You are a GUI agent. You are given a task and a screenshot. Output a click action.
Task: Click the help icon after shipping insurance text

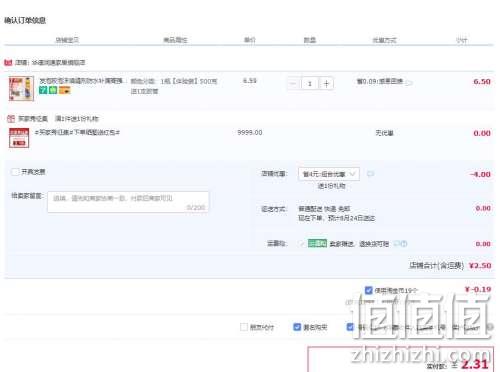coord(404,244)
